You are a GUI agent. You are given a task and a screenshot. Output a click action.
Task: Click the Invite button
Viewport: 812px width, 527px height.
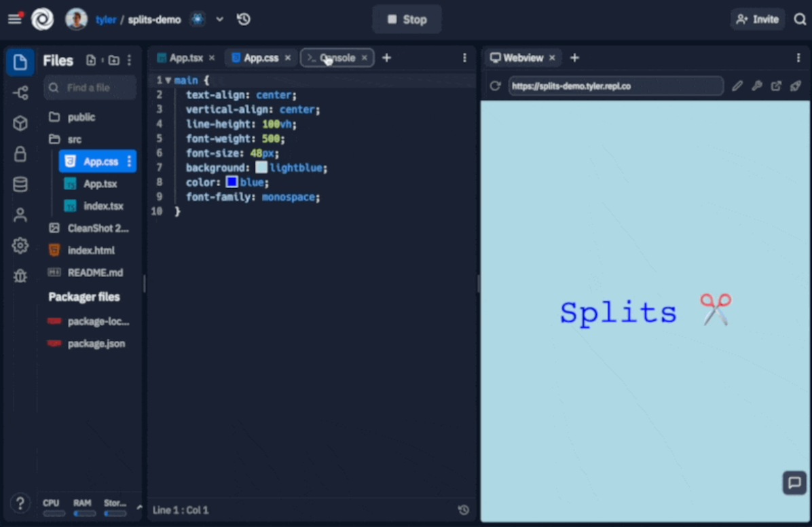click(758, 19)
